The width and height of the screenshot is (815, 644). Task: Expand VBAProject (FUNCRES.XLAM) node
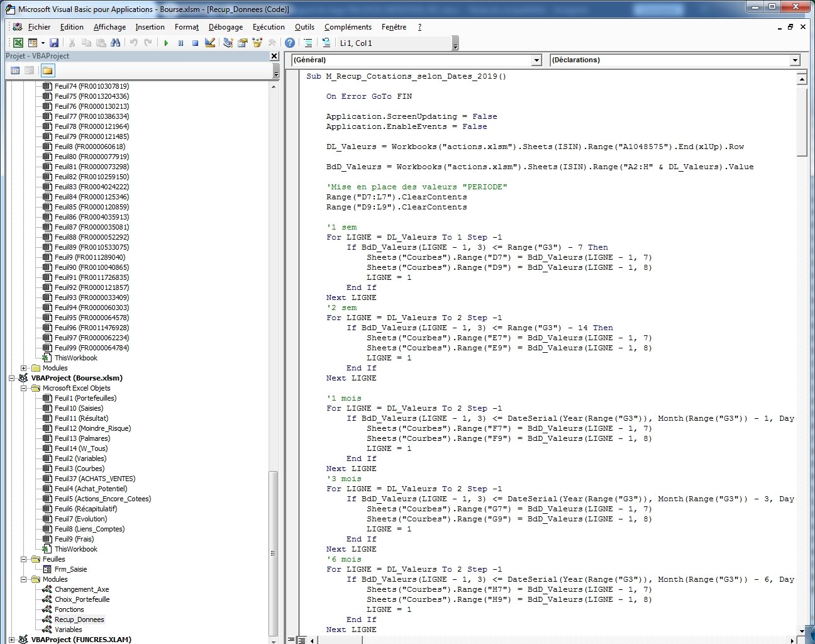(12, 640)
